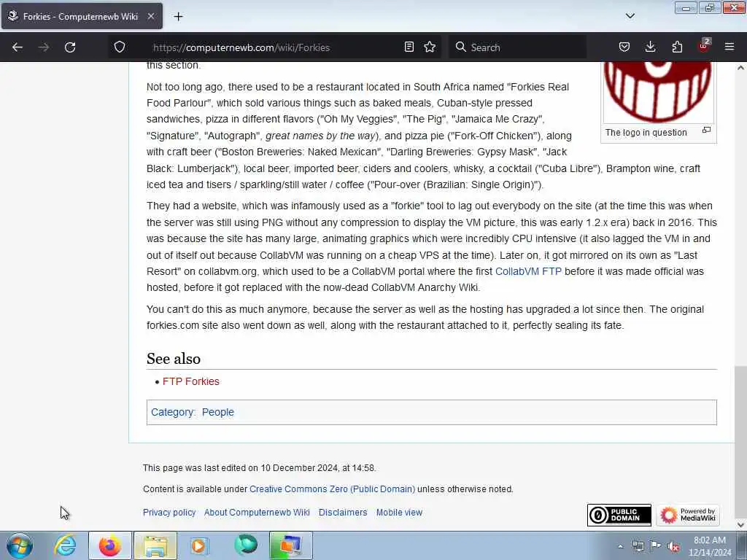This screenshot has height=560, width=747.
Task: Open Action Center flag icon
Action: tap(656, 546)
